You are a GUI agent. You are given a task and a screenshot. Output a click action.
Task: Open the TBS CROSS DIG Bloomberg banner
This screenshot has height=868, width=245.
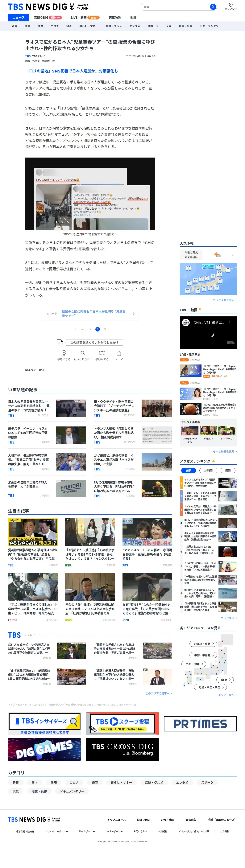[x=122, y=749]
